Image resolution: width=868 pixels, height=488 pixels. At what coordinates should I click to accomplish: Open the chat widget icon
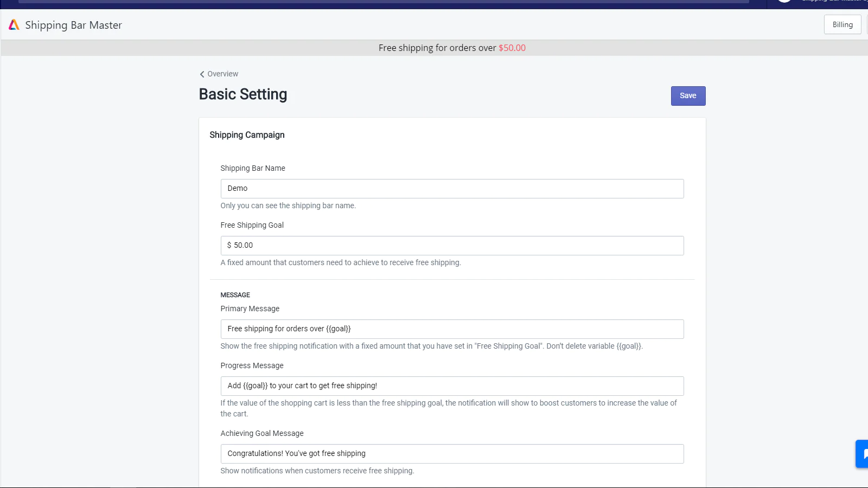[x=863, y=454]
